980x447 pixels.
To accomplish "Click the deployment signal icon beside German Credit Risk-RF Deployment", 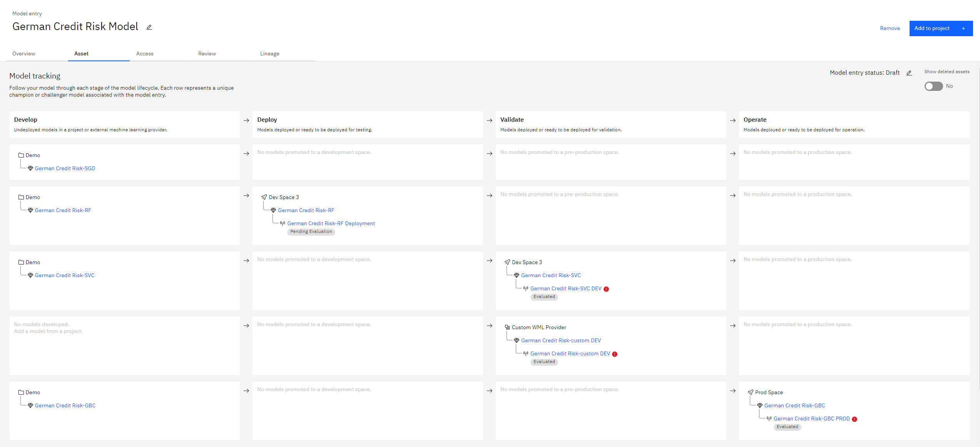I will coord(283,224).
